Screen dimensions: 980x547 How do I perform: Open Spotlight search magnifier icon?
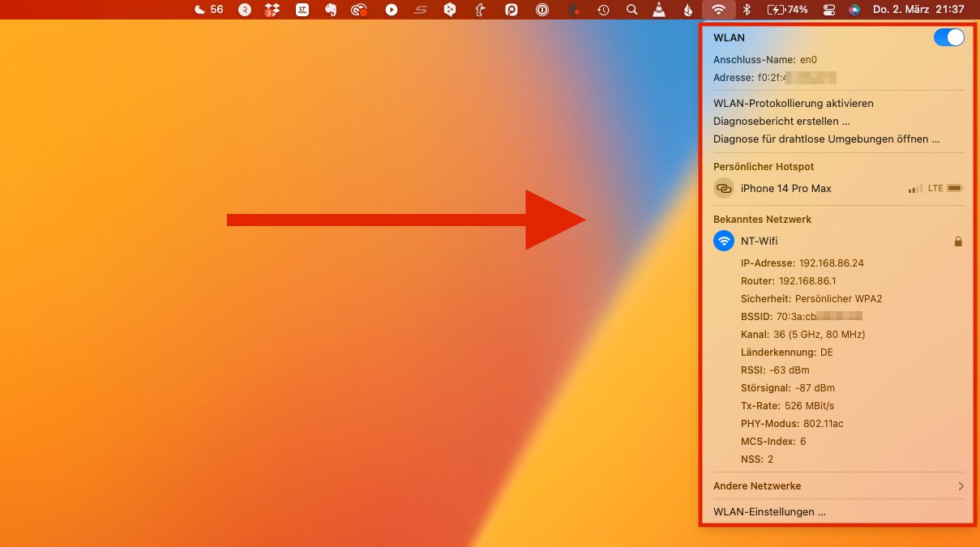click(x=631, y=10)
